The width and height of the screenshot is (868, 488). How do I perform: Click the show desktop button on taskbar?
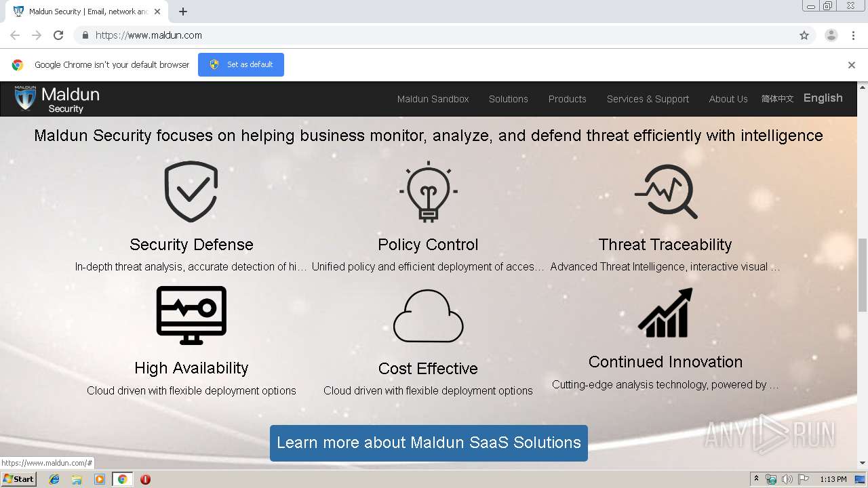coord(860,479)
